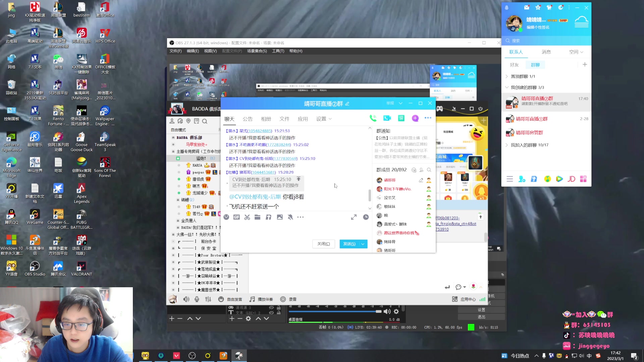Expand the chat input area with arrows icon
The height and width of the screenshot is (362, 644).
[x=354, y=217]
